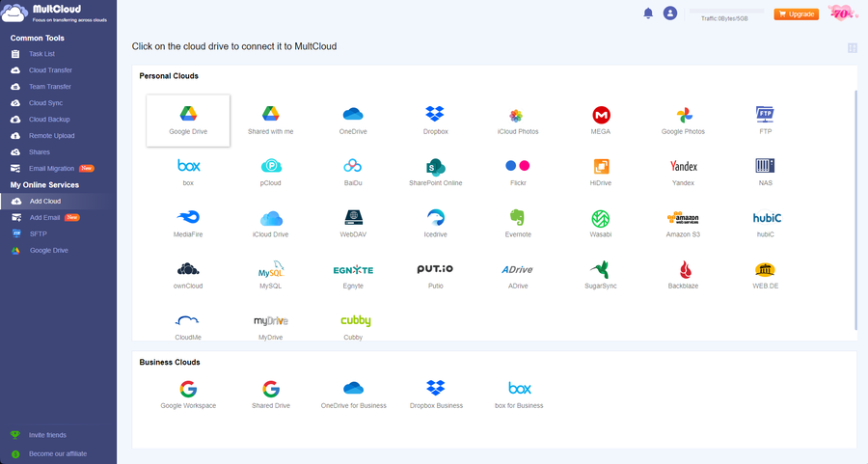The height and width of the screenshot is (464, 868).
Task: Choose Dropbox from Personal Clouds
Action: [x=436, y=121]
